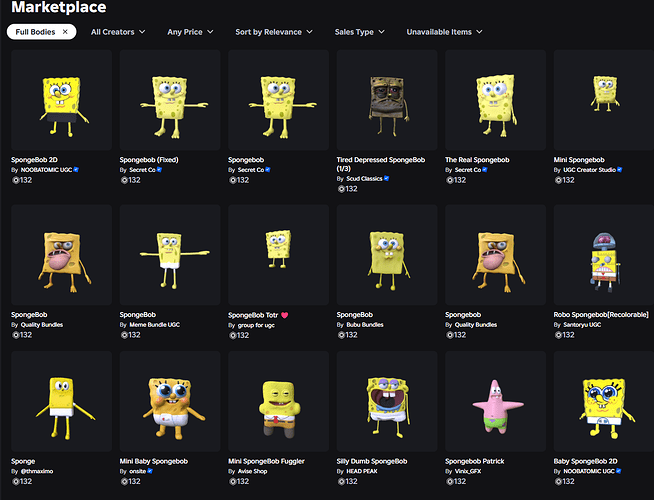
Task: Open the Spongebob Patrick thumbnail
Action: pyautogui.click(x=495, y=401)
